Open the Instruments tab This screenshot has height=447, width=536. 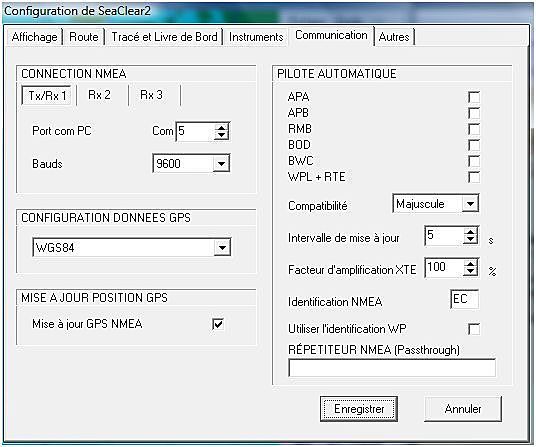(x=256, y=37)
